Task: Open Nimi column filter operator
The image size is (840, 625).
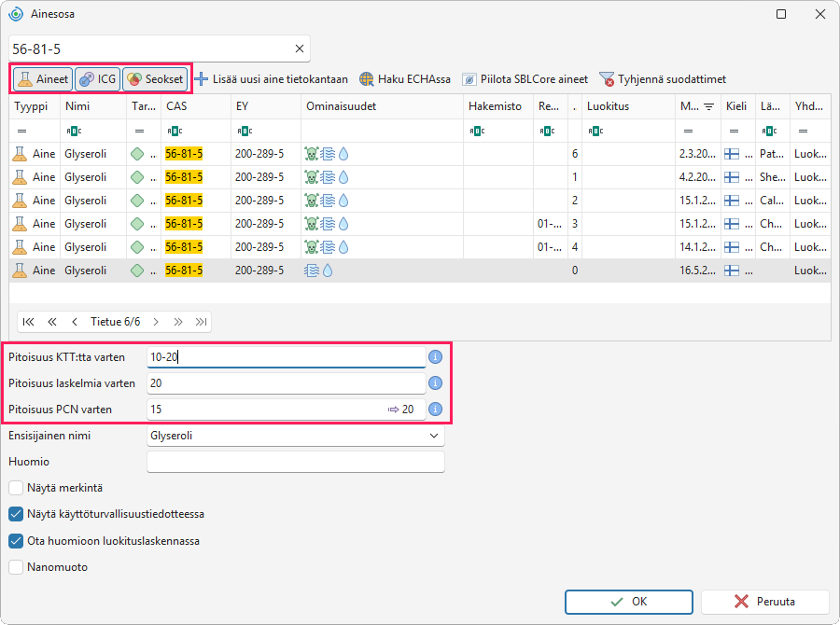Action: pyautogui.click(x=74, y=131)
